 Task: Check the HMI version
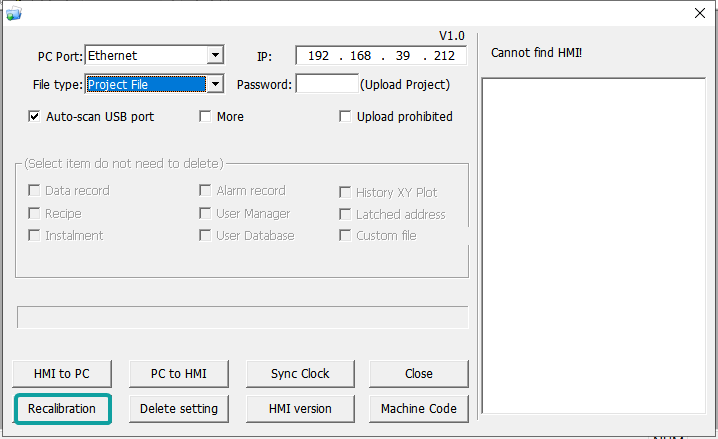(x=300, y=408)
